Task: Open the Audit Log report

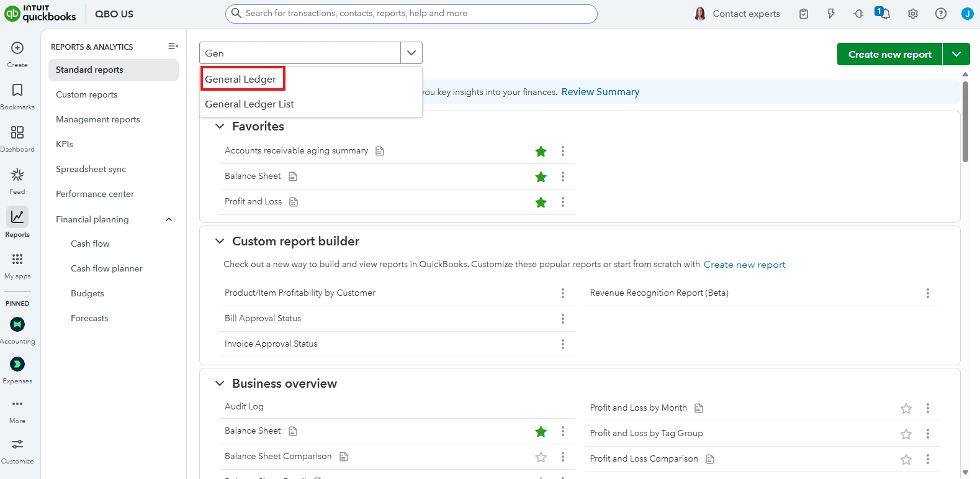Action: tap(244, 406)
